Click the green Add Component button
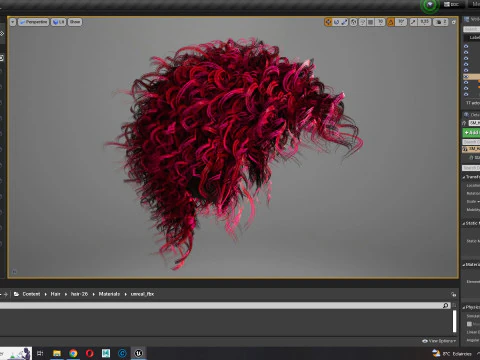Screen dimensions: 480x360 click(471, 133)
